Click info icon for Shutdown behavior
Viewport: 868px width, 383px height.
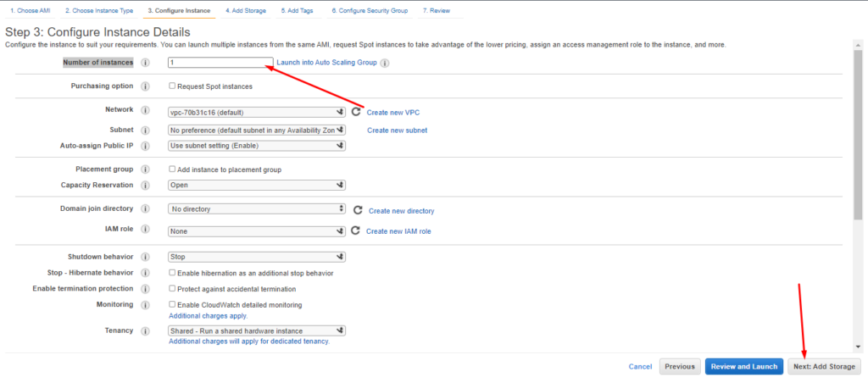pos(146,258)
